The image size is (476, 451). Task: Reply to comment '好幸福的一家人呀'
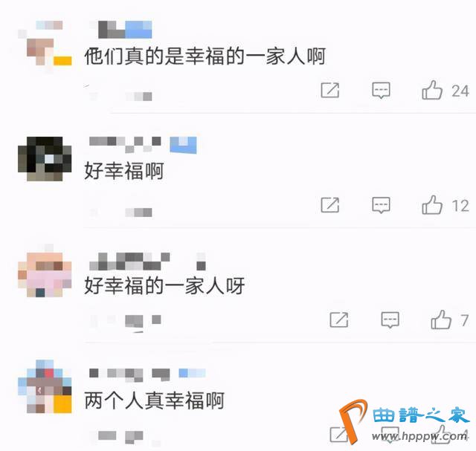coord(390,319)
